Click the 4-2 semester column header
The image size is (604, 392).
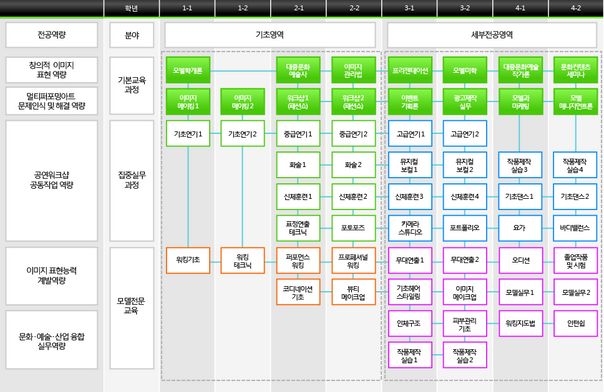[x=575, y=8]
